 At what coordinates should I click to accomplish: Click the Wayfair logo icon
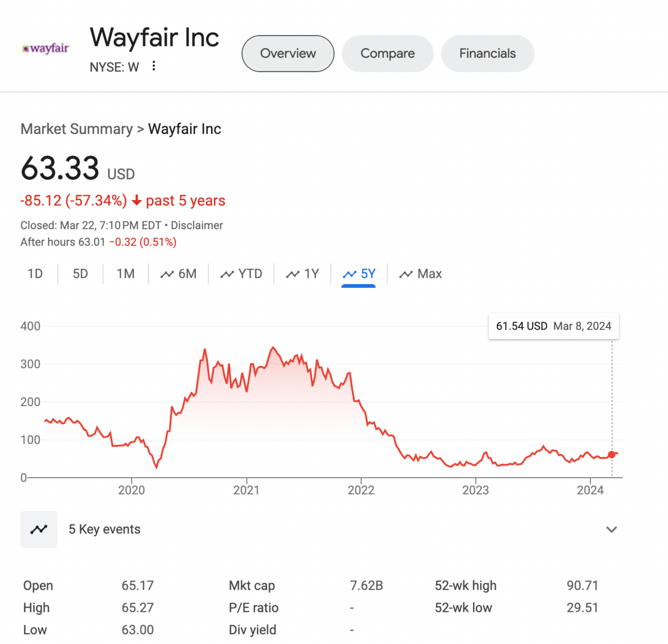coord(45,49)
